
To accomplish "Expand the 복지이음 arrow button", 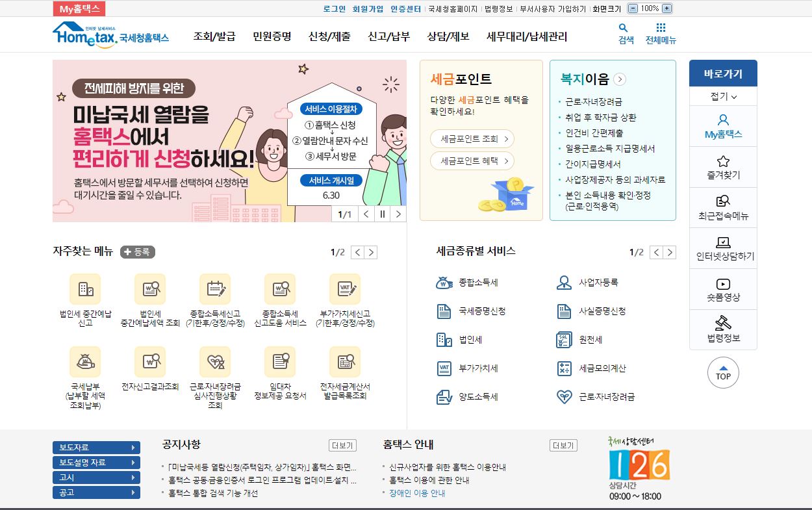I will (620, 79).
